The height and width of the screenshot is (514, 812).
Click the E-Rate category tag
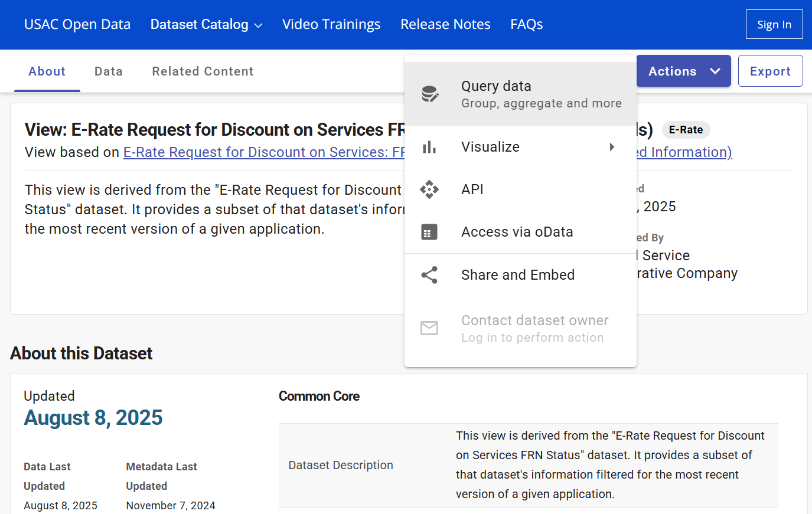click(686, 130)
